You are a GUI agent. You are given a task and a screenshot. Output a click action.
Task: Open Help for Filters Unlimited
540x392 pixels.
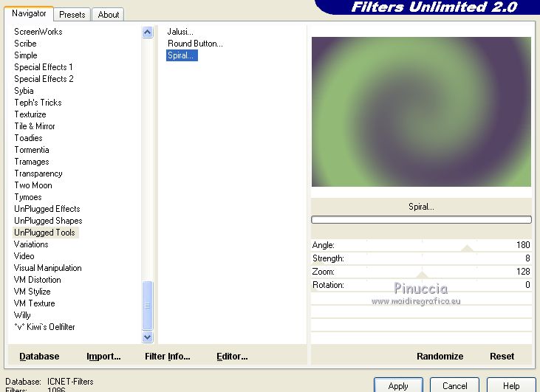[x=511, y=386]
